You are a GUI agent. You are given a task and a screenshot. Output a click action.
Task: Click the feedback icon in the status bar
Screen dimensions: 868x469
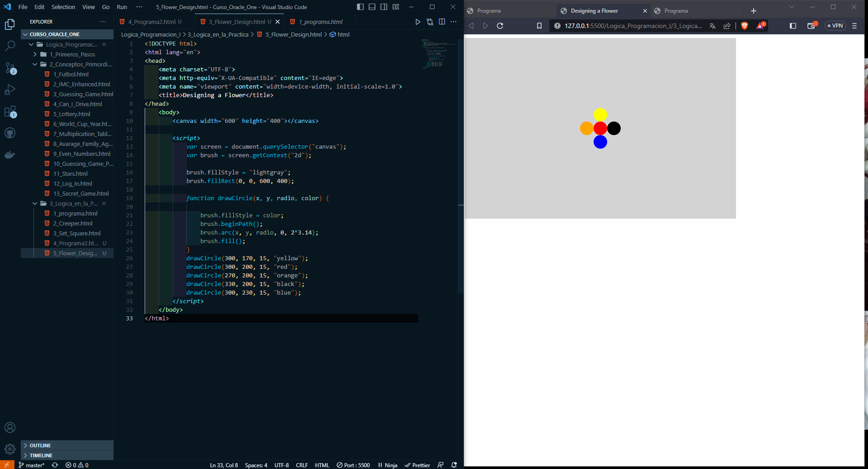tap(440, 465)
